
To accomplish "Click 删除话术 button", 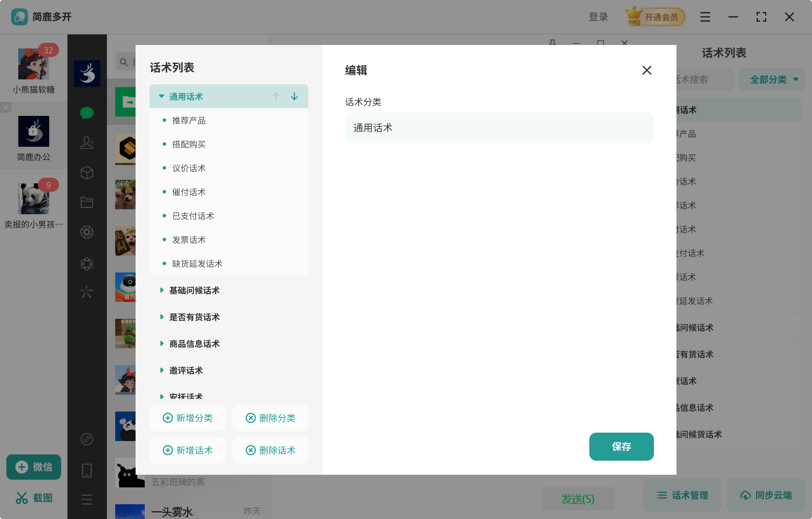I will (x=270, y=450).
